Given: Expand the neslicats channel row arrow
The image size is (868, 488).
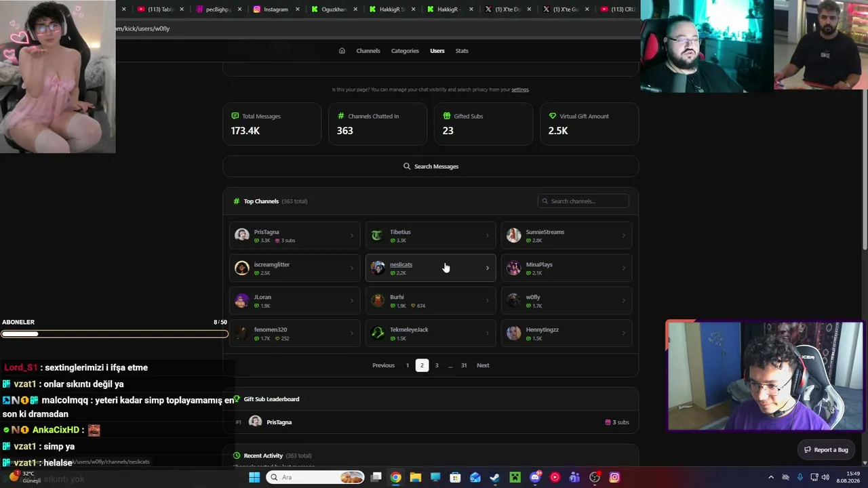Looking at the screenshot, I should (487, 268).
